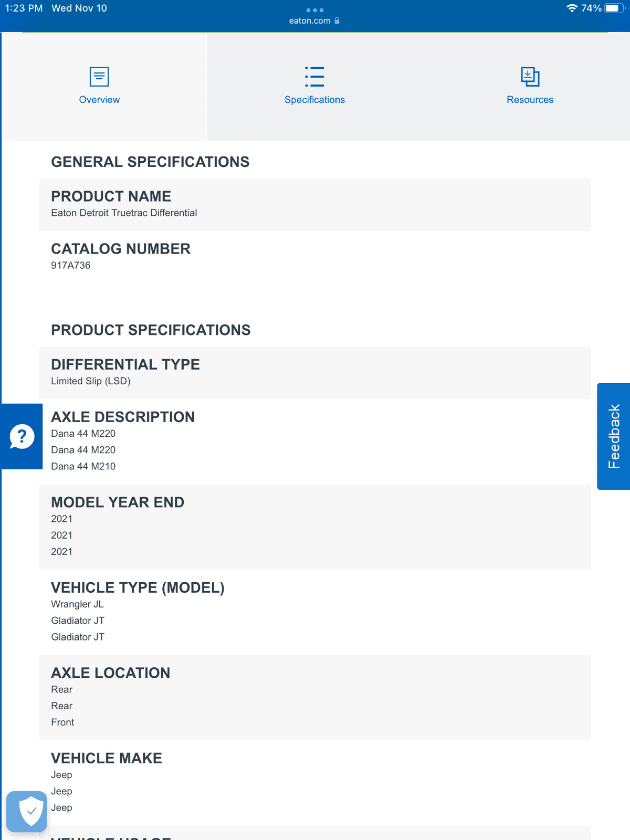Open the Overview document icon

click(x=99, y=77)
